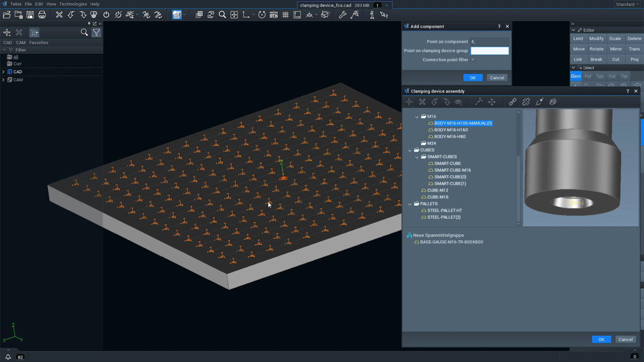Image resolution: width=644 pixels, height=362 pixels.
Task: Collapse the M16 folder in tree
Action: click(x=417, y=117)
